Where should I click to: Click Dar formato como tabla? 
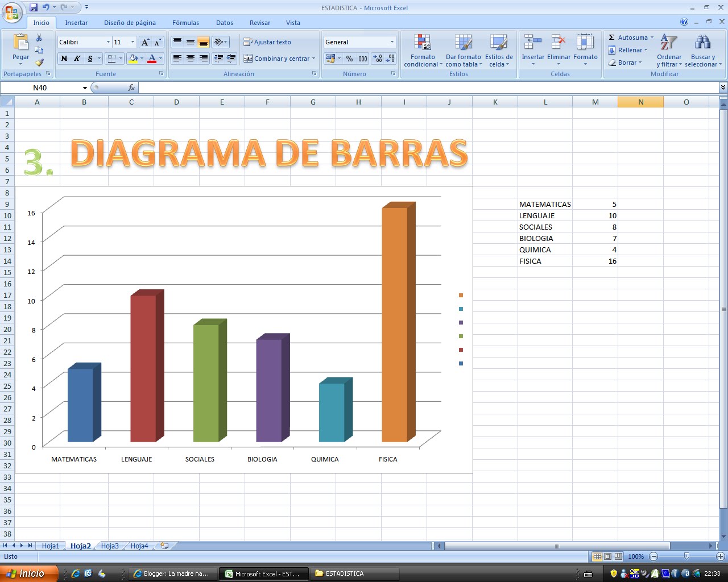tap(464, 51)
